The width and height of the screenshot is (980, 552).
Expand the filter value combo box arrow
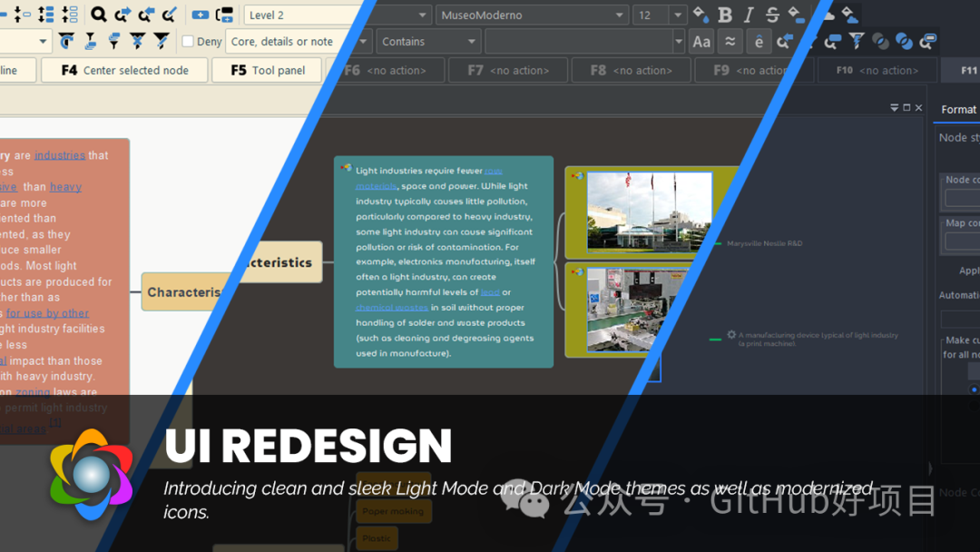pyautogui.click(x=678, y=41)
